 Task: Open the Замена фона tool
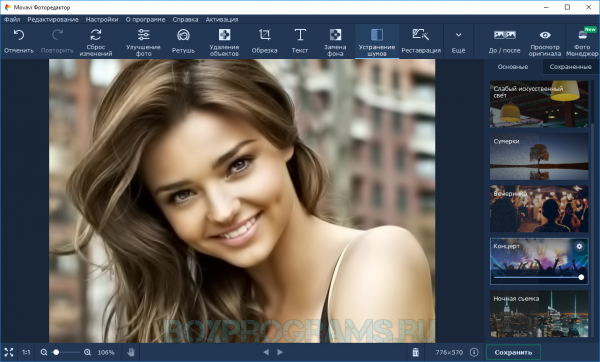pos(335,41)
